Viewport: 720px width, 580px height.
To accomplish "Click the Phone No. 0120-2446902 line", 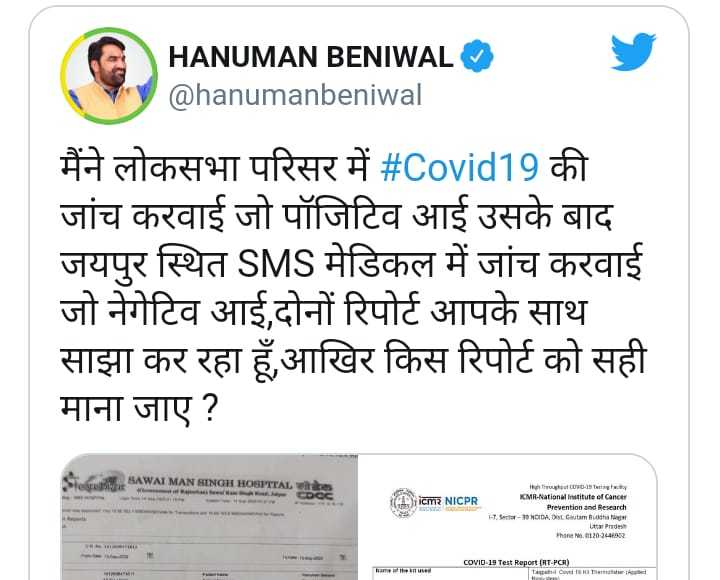I will [x=591, y=535].
